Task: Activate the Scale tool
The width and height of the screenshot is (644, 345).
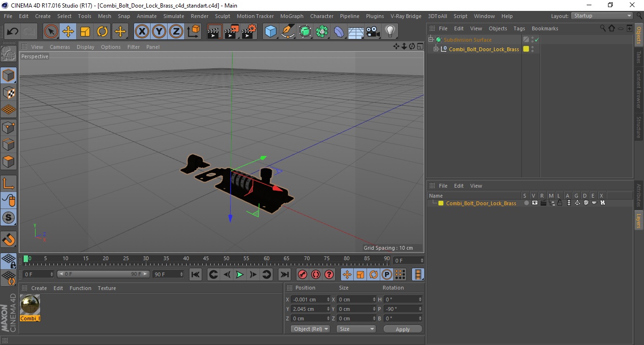Action: [85, 32]
